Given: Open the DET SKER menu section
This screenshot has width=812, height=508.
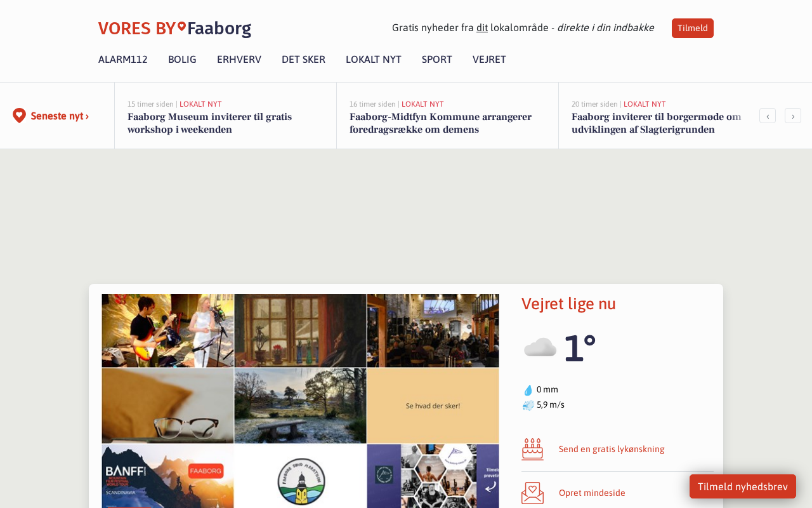Looking at the screenshot, I should pos(303,60).
